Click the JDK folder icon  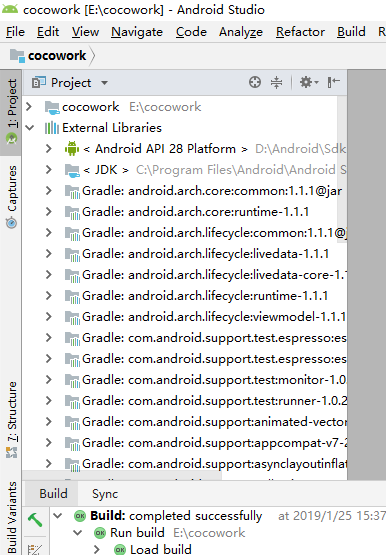pyautogui.click(x=72, y=170)
